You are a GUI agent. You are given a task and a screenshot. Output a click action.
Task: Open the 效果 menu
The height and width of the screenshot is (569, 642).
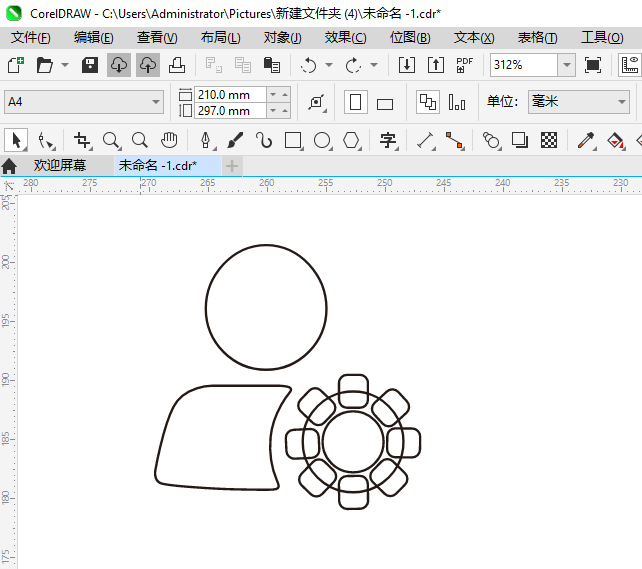click(x=345, y=37)
